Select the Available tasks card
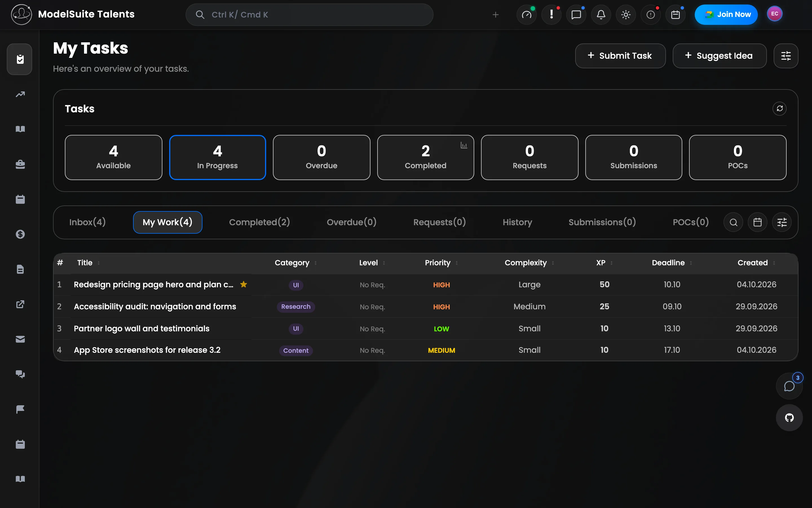 [113, 157]
